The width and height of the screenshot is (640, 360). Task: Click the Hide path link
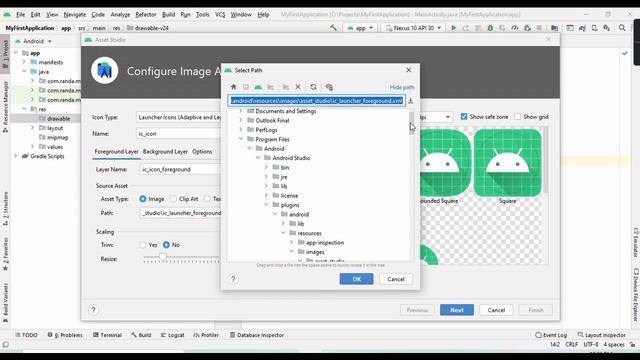(402, 87)
